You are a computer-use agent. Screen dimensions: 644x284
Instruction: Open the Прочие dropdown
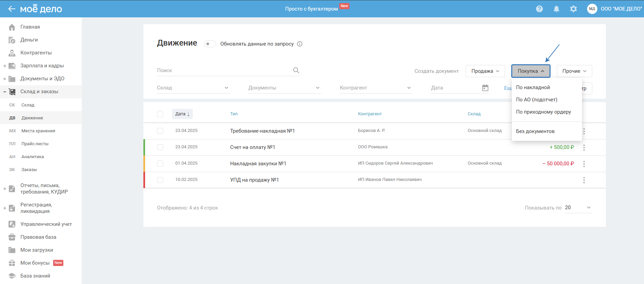click(575, 71)
